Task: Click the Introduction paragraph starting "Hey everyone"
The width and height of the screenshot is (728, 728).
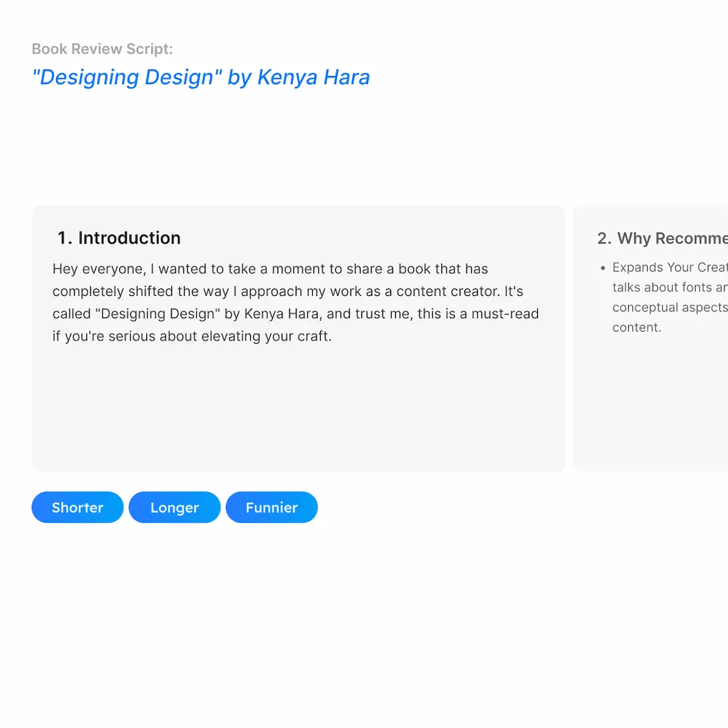Action: click(295, 302)
